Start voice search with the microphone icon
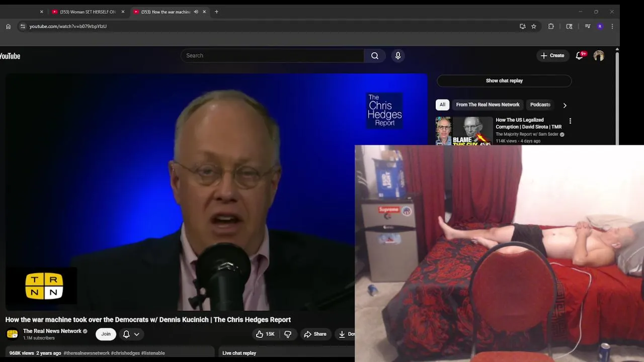This screenshot has width=644, height=362. (398, 56)
